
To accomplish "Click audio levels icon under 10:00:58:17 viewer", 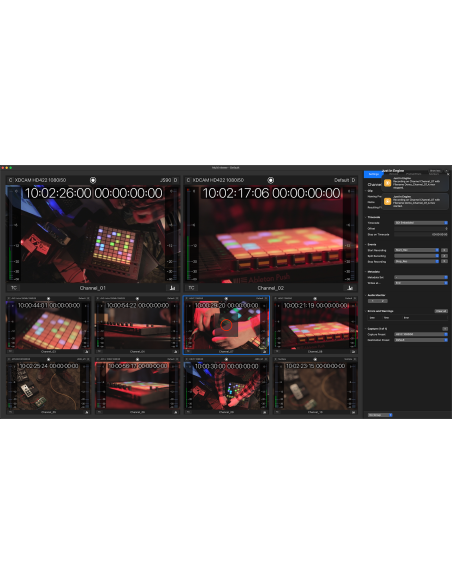I will point(175,412).
